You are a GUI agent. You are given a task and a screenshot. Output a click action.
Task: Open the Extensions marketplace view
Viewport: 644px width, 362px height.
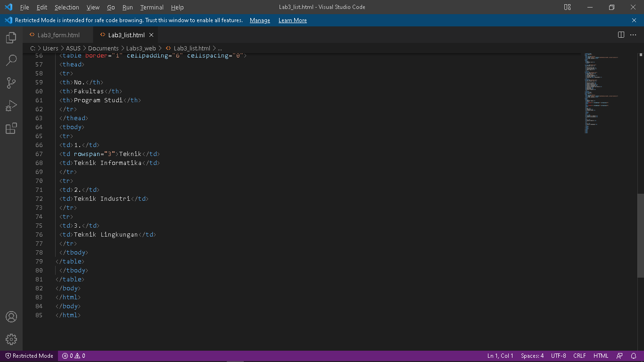[x=11, y=128]
